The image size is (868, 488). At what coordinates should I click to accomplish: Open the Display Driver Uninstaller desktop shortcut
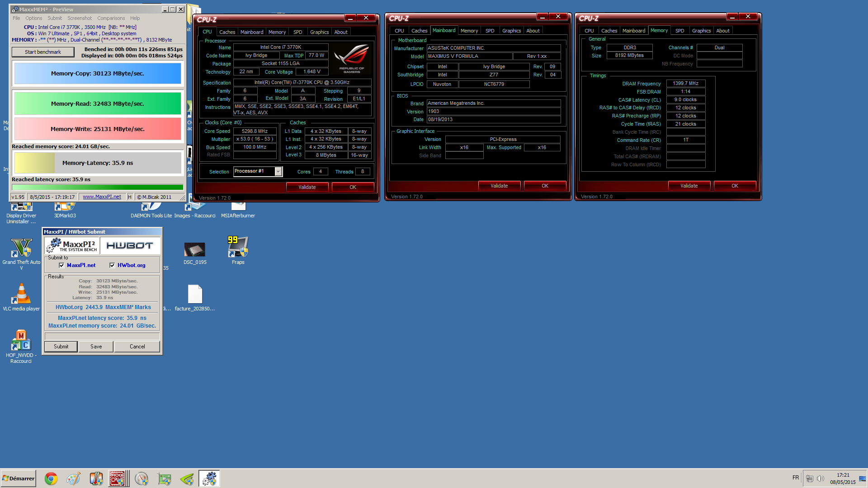(x=21, y=213)
